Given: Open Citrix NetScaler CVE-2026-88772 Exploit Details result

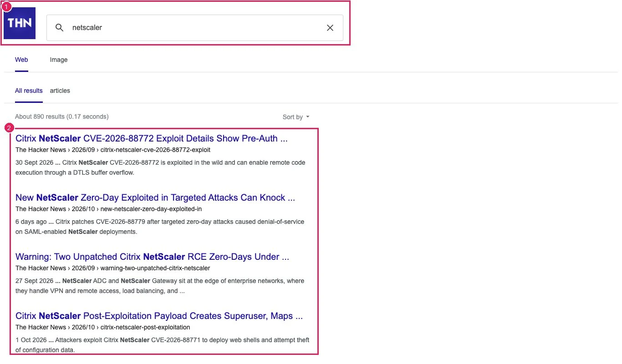Looking at the screenshot, I should coord(152,138).
